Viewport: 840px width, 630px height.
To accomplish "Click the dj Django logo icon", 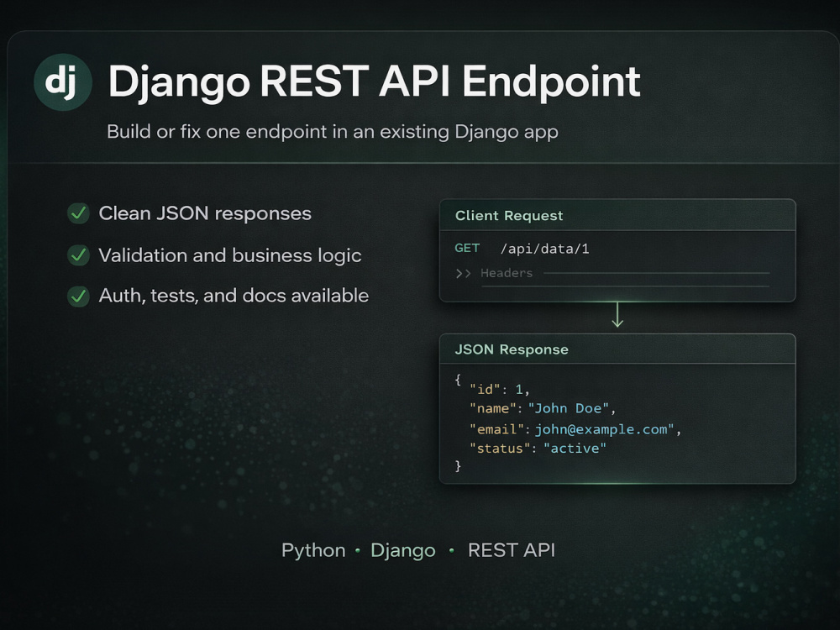I will [63, 82].
